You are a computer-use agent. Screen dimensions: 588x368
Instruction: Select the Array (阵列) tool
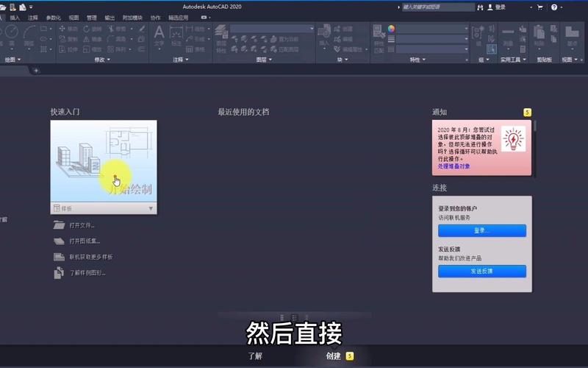(117, 49)
